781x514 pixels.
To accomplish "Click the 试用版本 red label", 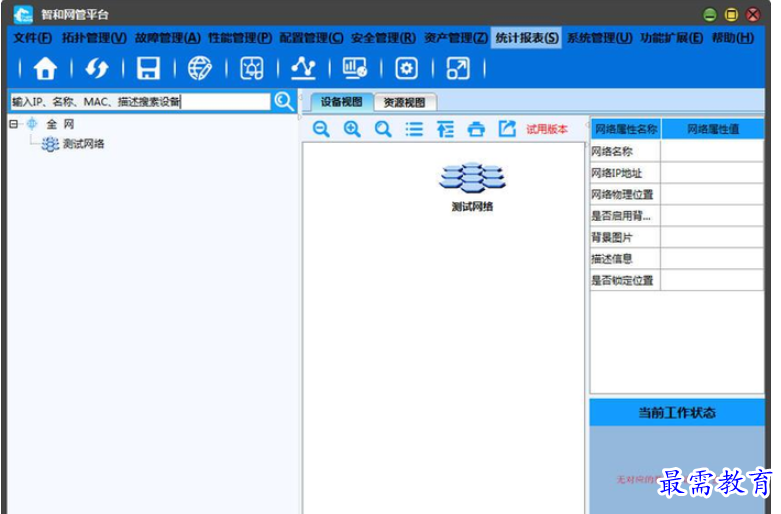I will click(x=547, y=129).
